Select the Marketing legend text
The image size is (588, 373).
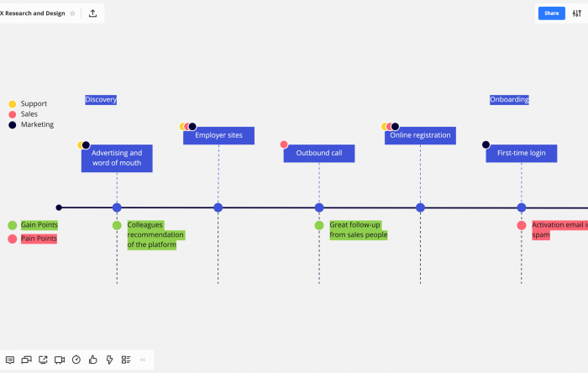37,124
